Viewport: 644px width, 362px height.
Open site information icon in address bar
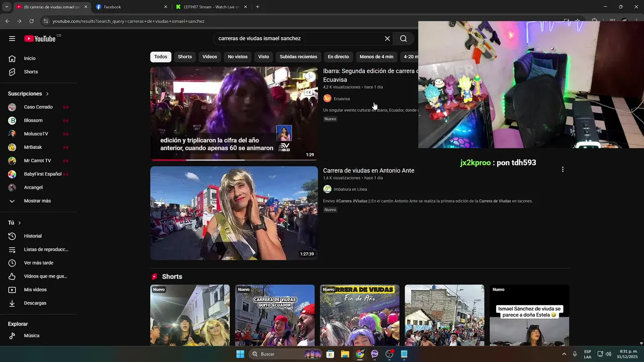click(x=46, y=21)
